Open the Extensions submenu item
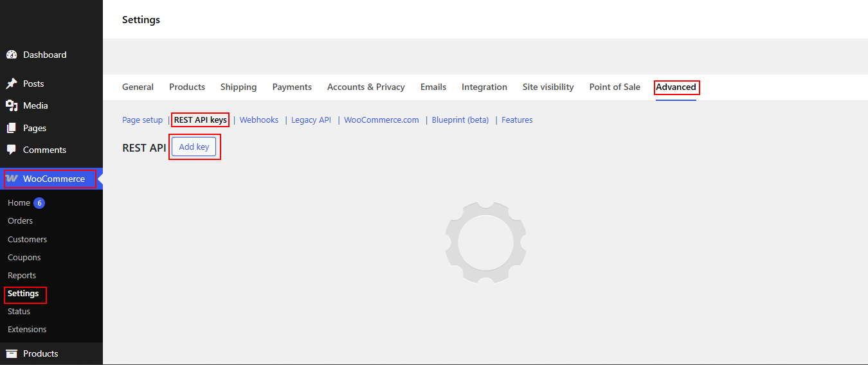The width and height of the screenshot is (868, 365). pyautogui.click(x=27, y=329)
